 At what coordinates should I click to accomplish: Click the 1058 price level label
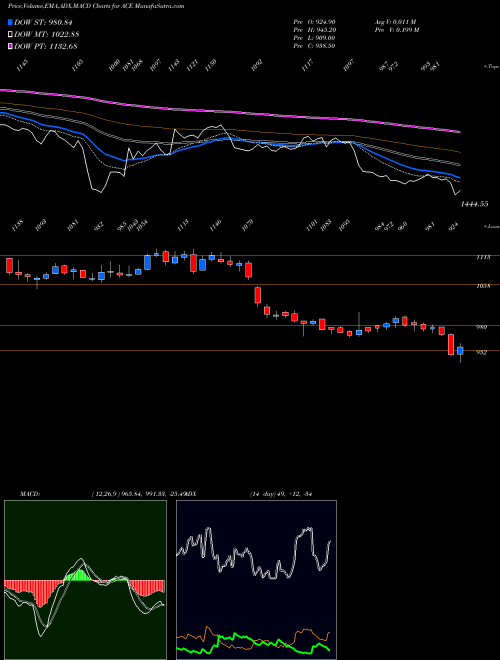484,286
